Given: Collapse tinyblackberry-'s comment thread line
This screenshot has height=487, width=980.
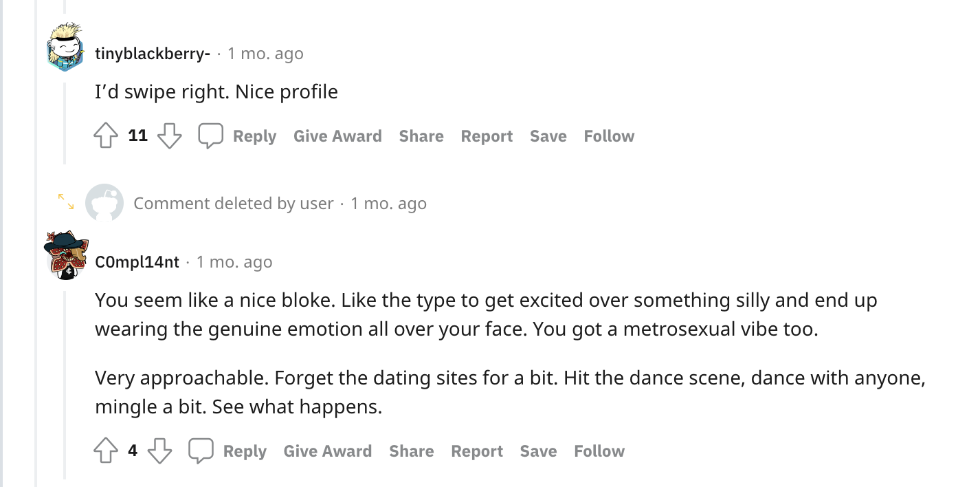Looking at the screenshot, I should [x=65, y=124].
